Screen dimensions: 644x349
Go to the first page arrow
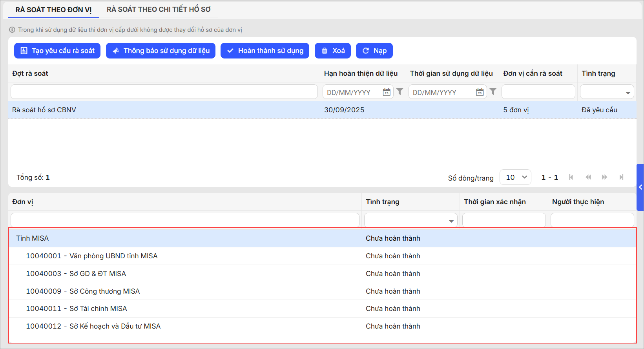pyautogui.click(x=571, y=177)
